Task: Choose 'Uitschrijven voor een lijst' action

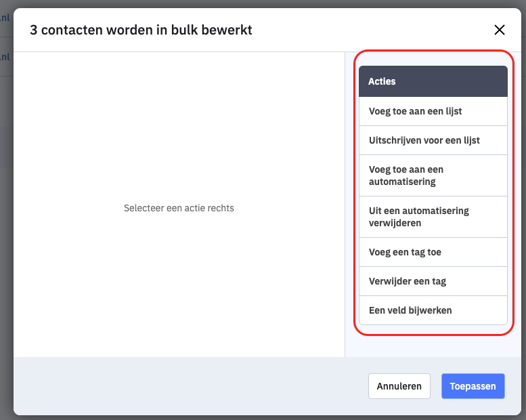Action: pyautogui.click(x=433, y=140)
